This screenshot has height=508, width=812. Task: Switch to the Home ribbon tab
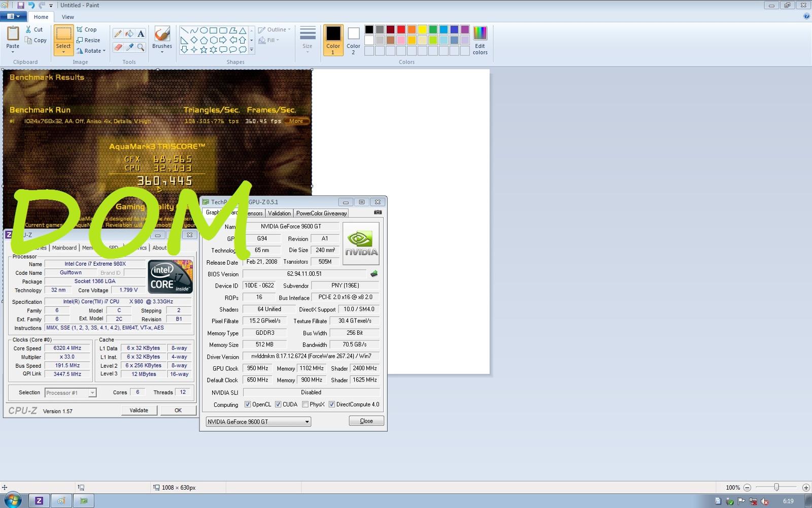[41, 17]
